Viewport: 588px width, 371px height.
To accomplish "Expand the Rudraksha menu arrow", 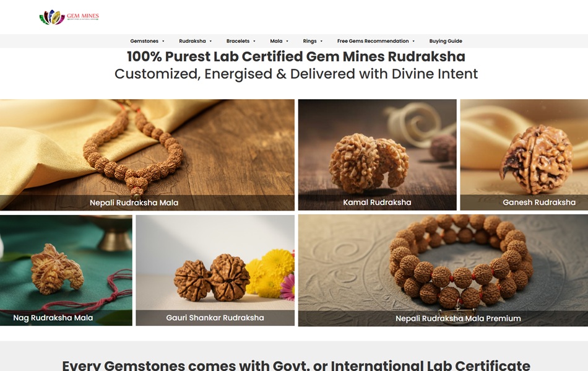I will tap(210, 41).
